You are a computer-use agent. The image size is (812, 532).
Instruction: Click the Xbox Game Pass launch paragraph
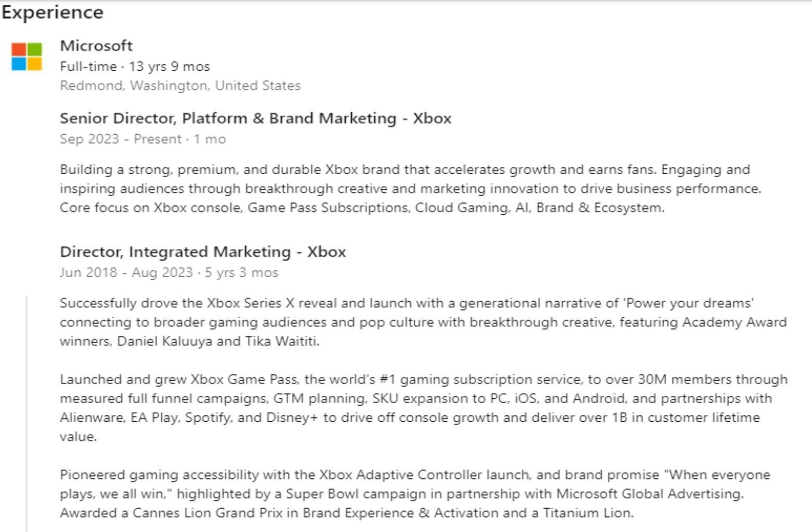(424, 408)
